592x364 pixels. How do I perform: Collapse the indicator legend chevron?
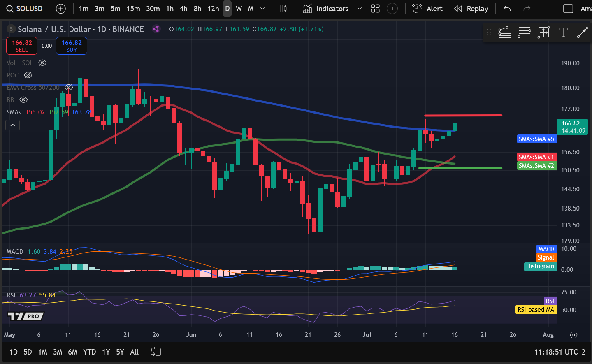tap(13, 125)
